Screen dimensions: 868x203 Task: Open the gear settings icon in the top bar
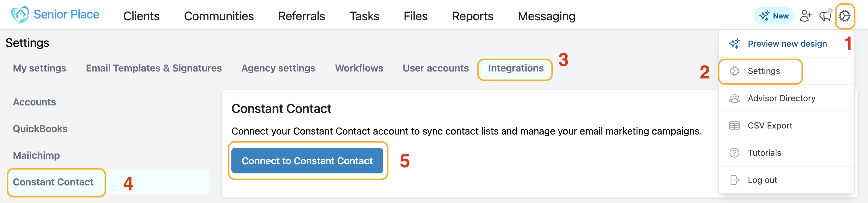pos(844,16)
